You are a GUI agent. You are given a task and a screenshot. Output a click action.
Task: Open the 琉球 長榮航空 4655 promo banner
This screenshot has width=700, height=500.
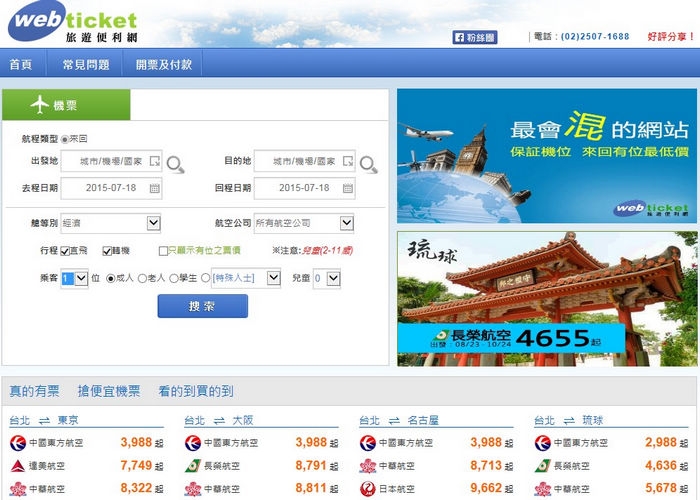547,299
